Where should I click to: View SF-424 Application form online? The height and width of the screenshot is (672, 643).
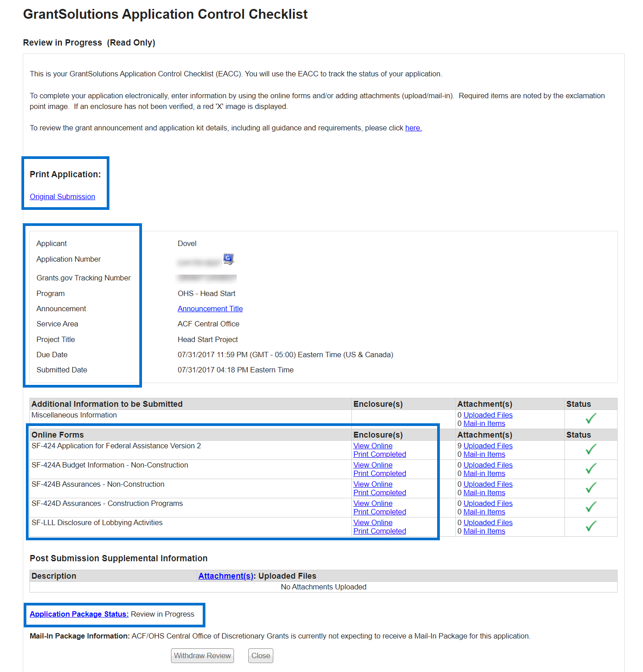tap(373, 446)
